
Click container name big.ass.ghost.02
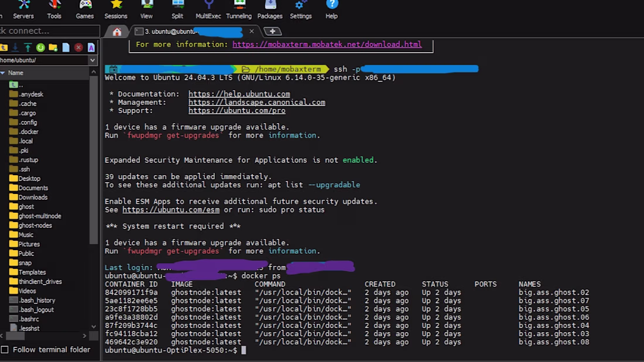pos(554,292)
